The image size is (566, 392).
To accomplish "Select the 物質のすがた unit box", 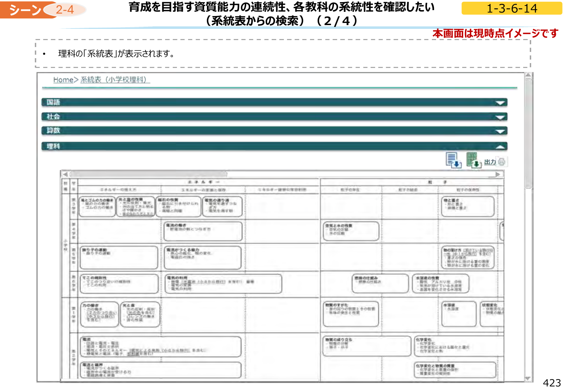I will click(x=351, y=314).
